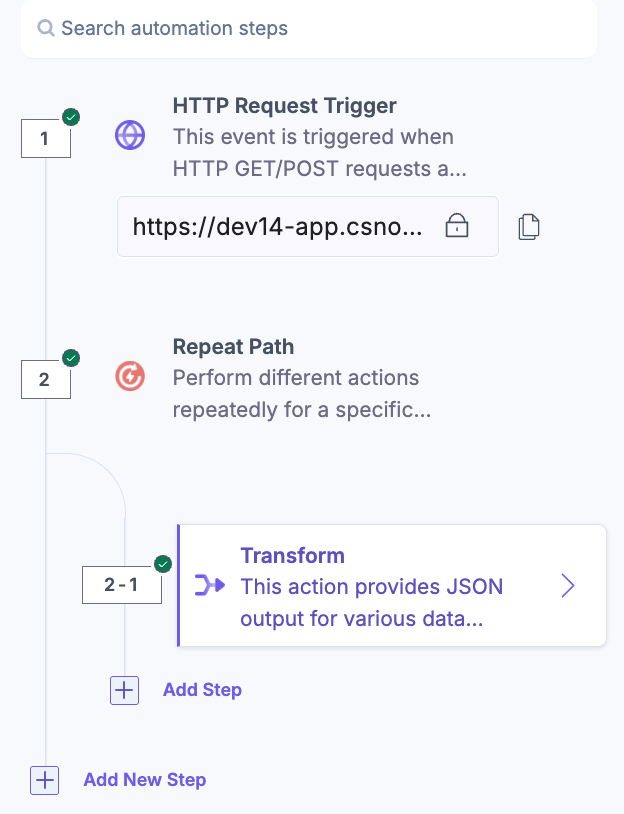Click the search magnifier icon
624x814 pixels.
(46, 28)
